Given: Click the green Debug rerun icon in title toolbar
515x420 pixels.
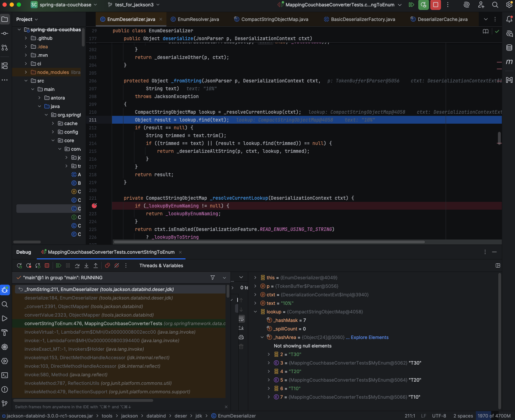Looking at the screenshot, I should [x=423, y=5].
